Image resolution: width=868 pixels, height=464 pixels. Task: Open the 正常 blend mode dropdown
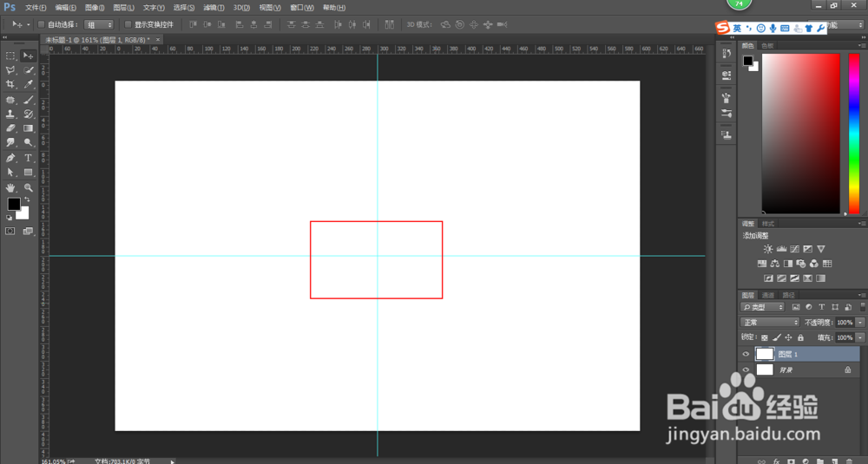[x=770, y=323]
